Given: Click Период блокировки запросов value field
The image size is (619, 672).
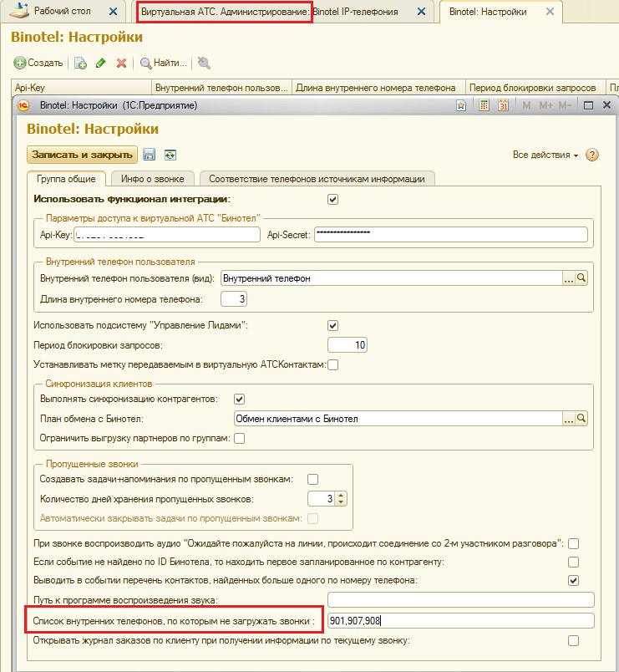Looking at the screenshot, I should (348, 345).
